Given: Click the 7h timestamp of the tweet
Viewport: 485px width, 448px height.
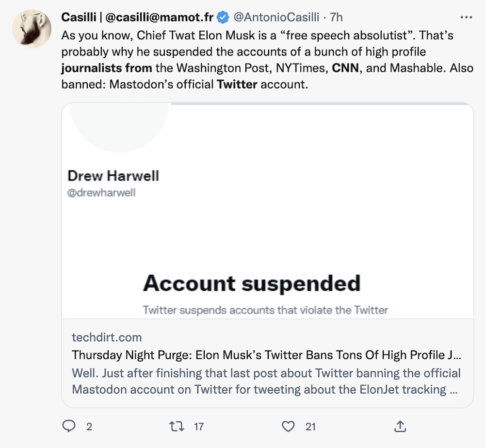Looking at the screenshot, I should (336, 17).
